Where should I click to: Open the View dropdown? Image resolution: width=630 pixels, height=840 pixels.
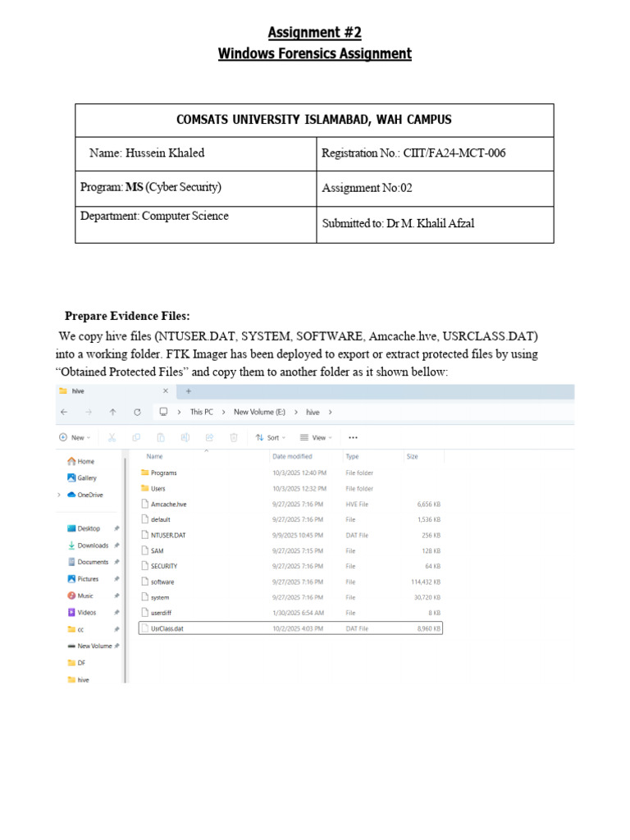pyautogui.click(x=316, y=438)
